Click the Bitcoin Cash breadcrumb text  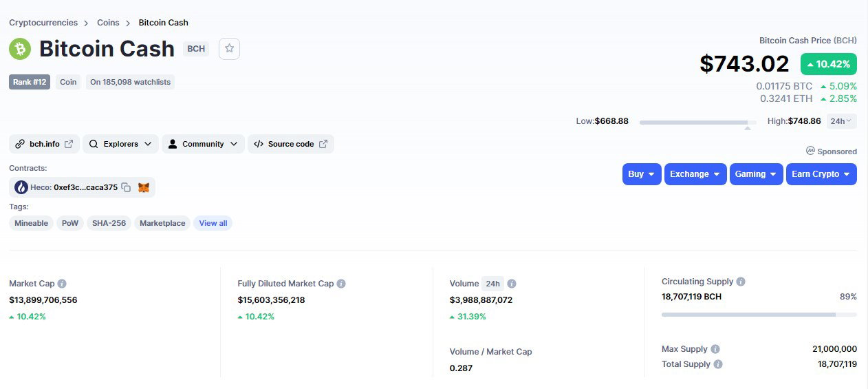point(164,23)
